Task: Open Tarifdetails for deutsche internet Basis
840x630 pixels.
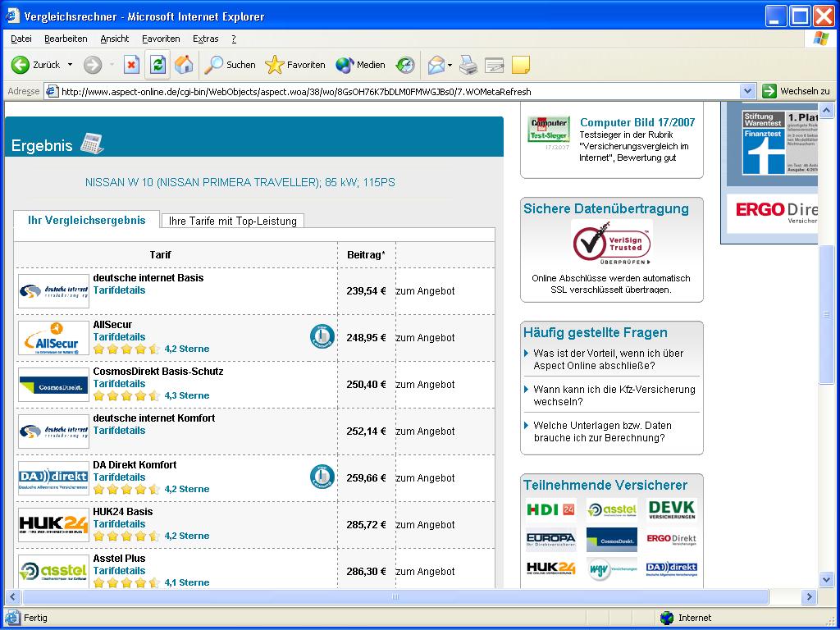Action: [x=119, y=290]
